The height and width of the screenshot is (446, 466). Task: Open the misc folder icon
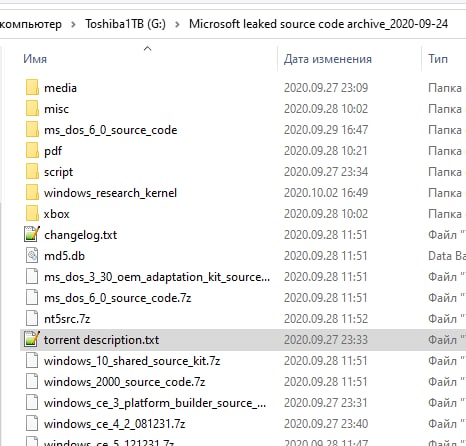click(32, 109)
